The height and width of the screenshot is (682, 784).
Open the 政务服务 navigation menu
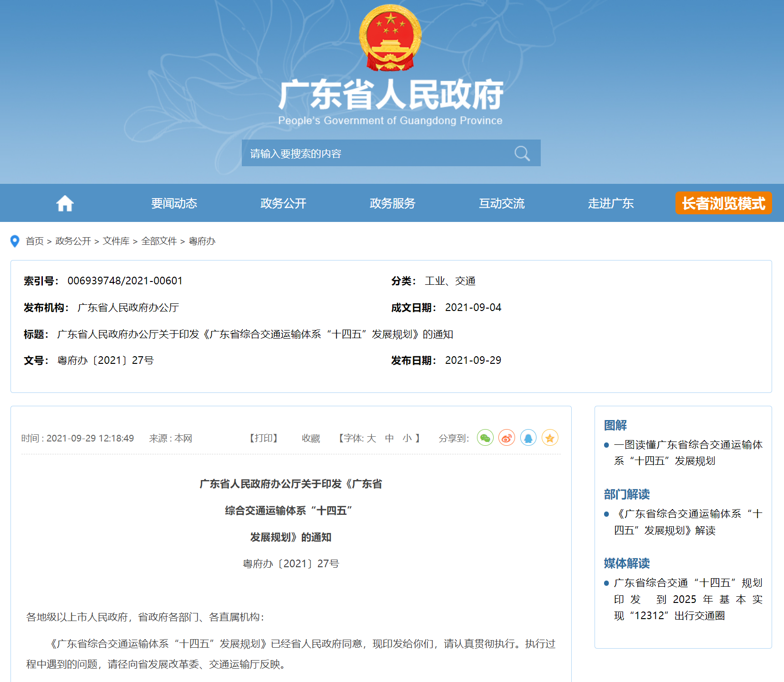tap(392, 203)
